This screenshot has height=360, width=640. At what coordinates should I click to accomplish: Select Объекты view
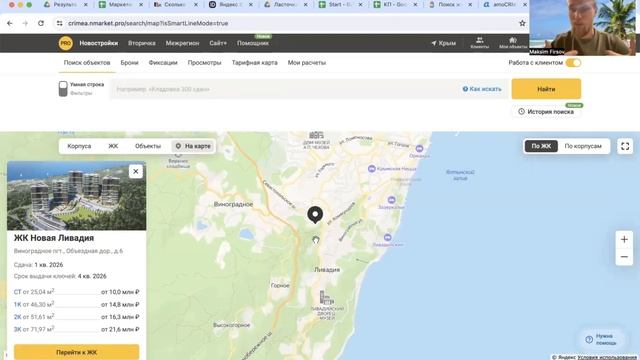(148, 146)
